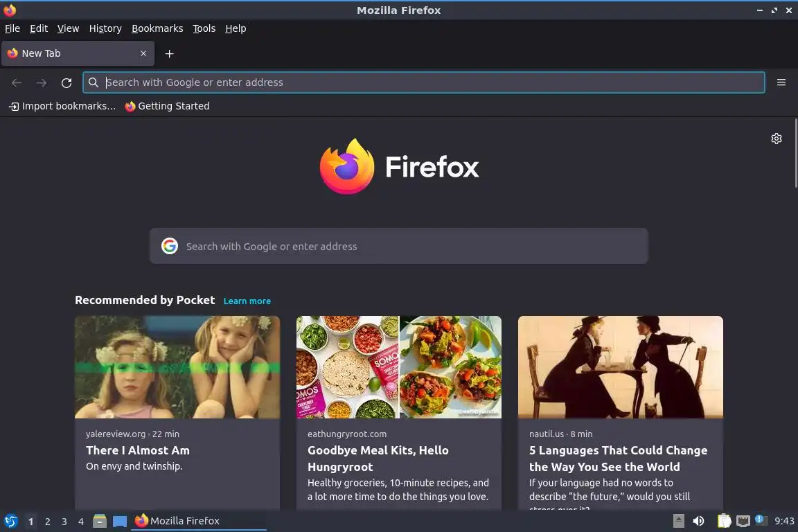Open the Firefox application menu (hamburger)

click(x=781, y=82)
